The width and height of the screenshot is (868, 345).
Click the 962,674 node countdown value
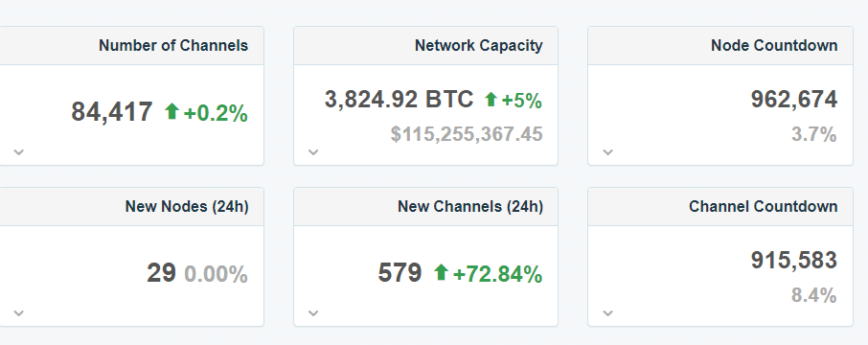794,100
